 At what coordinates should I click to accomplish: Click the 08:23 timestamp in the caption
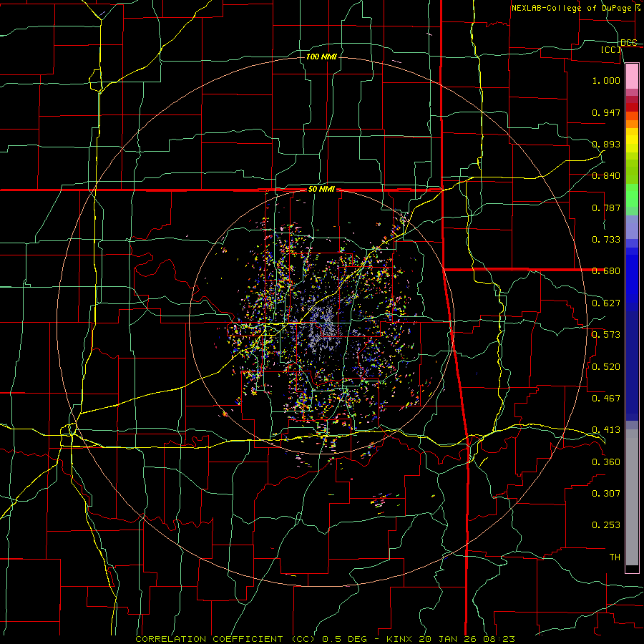(x=500, y=639)
